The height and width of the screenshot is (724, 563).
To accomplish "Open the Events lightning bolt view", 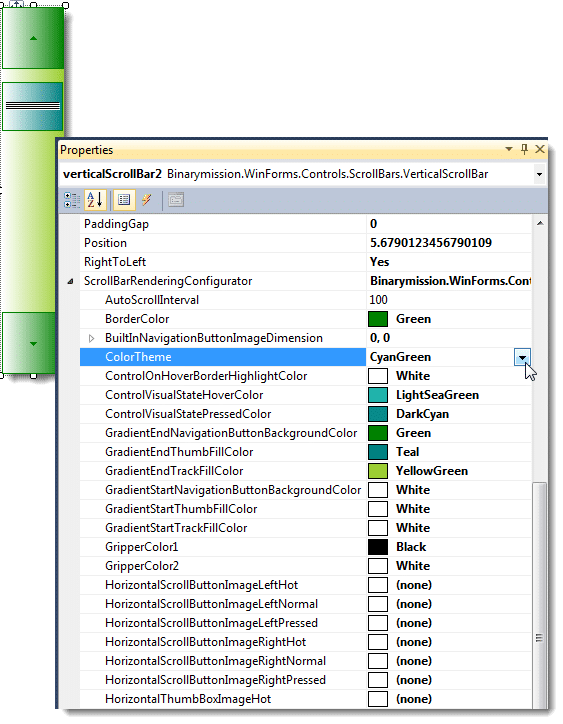I will click(146, 200).
